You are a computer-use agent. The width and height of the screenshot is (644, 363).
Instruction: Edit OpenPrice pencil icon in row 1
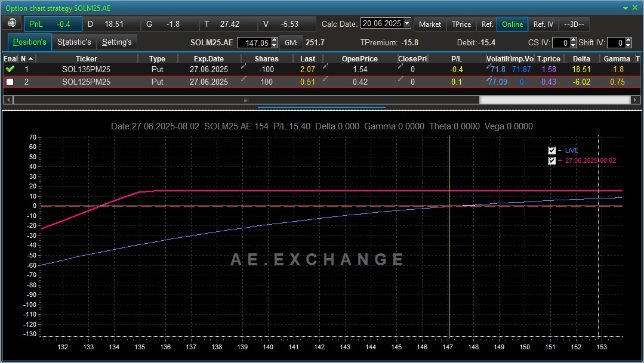(x=326, y=66)
